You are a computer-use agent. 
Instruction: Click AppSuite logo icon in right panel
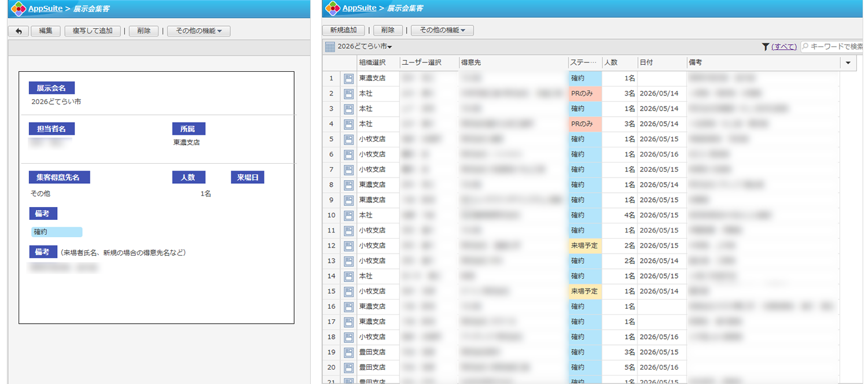[333, 8]
